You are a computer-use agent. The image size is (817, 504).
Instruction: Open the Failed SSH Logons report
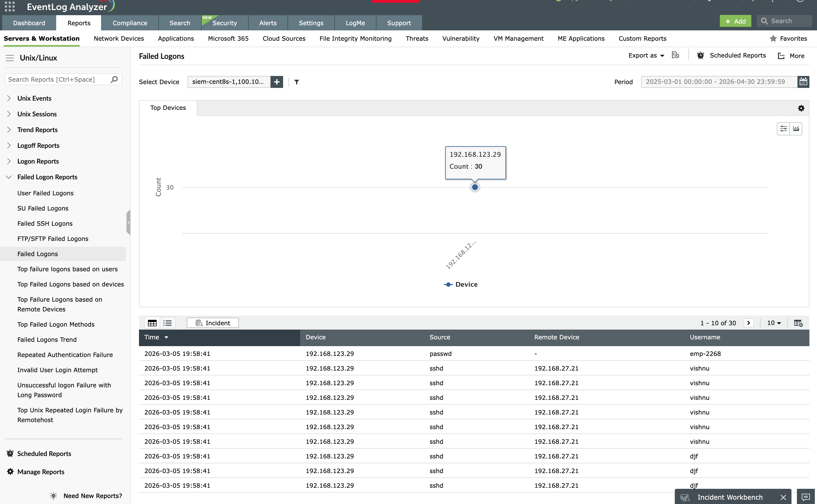[x=45, y=223]
